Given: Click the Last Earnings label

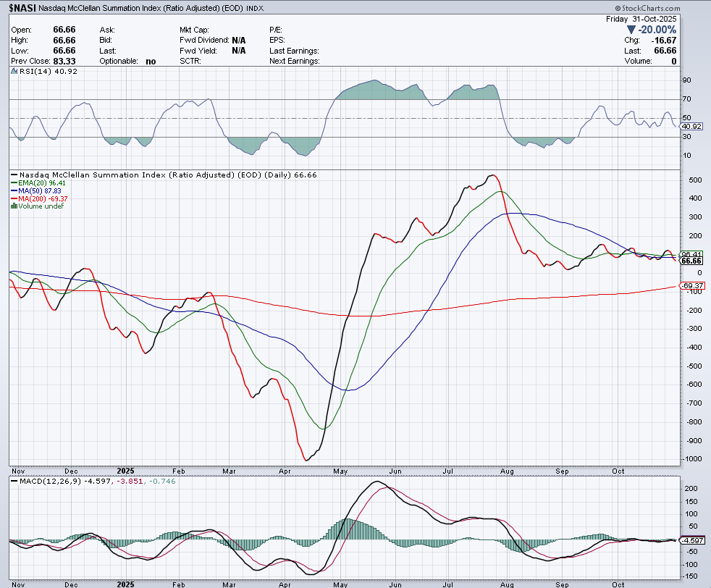Looking at the screenshot, I should tap(294, 51).
